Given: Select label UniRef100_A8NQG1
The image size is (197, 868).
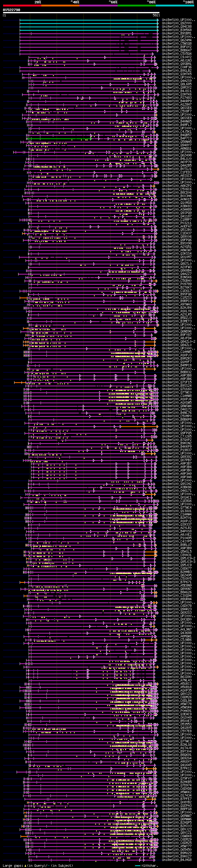Looking at the screenshot, I should pyautogui.click(x=177, y=149).
